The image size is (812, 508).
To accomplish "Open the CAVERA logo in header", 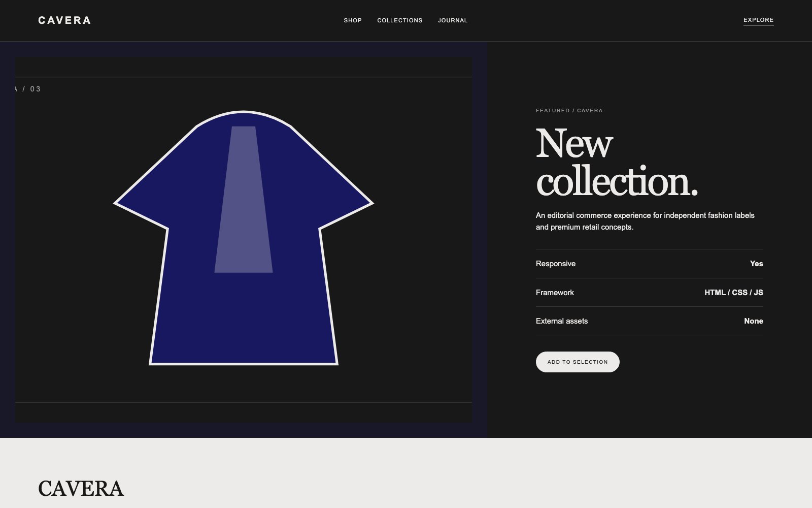I will (x=64, y=20).
